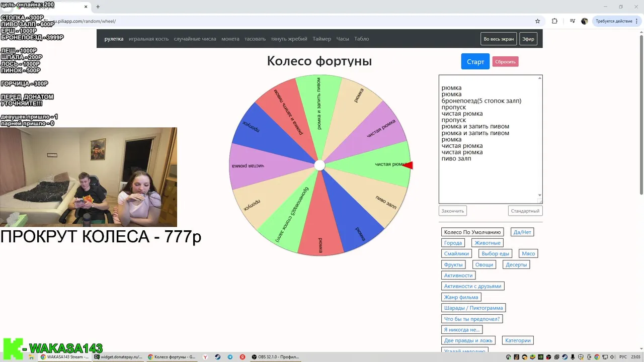Screen dimensions: 644x362
Task: Select the 'Колесо По Умолчанию' preset
Action: pyautogui.click(x=472, y=232)
